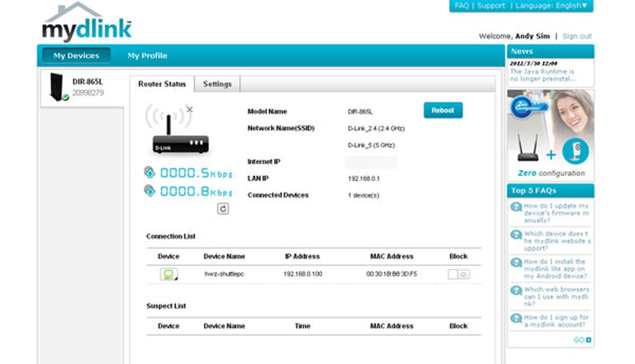Viewport: 635px width, 364px height.
Task: Click the download speed arrow icon
Action: point(149,191)
